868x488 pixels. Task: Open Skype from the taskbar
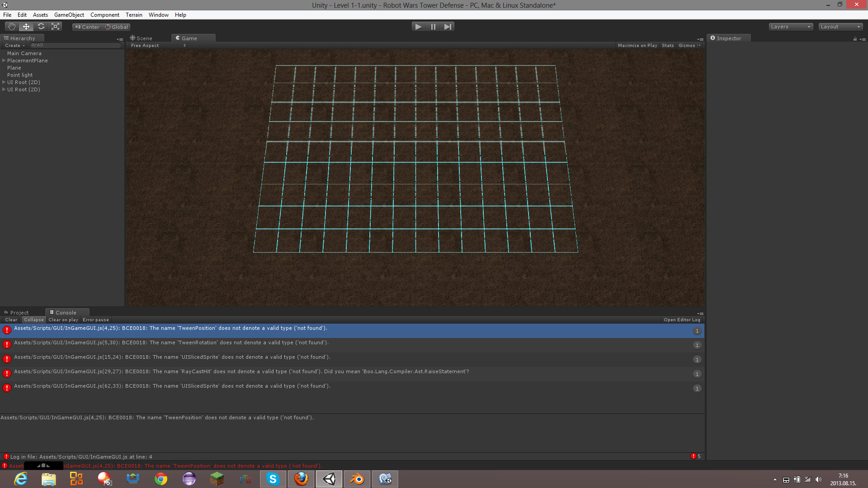tap(273, 479)
